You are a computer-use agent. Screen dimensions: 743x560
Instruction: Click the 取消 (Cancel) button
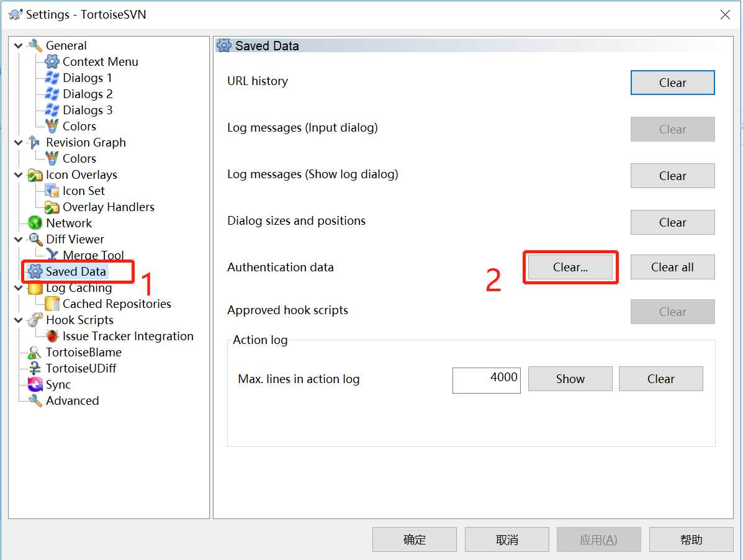[507, 540]
